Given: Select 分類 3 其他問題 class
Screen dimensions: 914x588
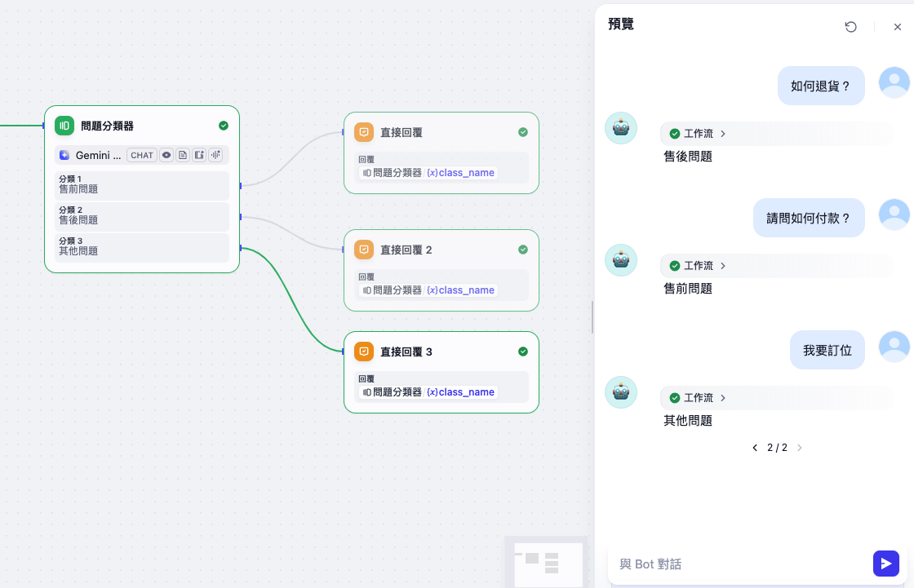Looking at the screenshot, I should [x=142, y=247].
